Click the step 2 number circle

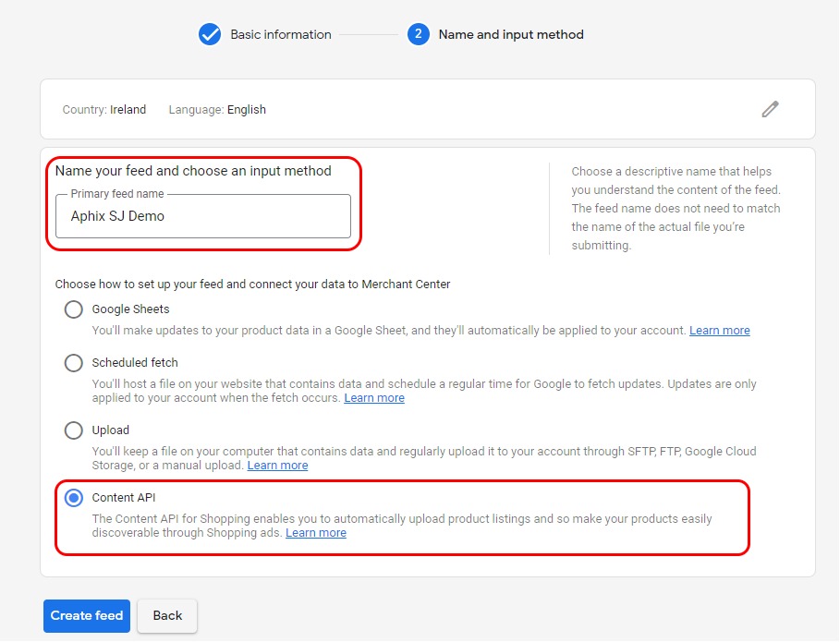(419, 34)
